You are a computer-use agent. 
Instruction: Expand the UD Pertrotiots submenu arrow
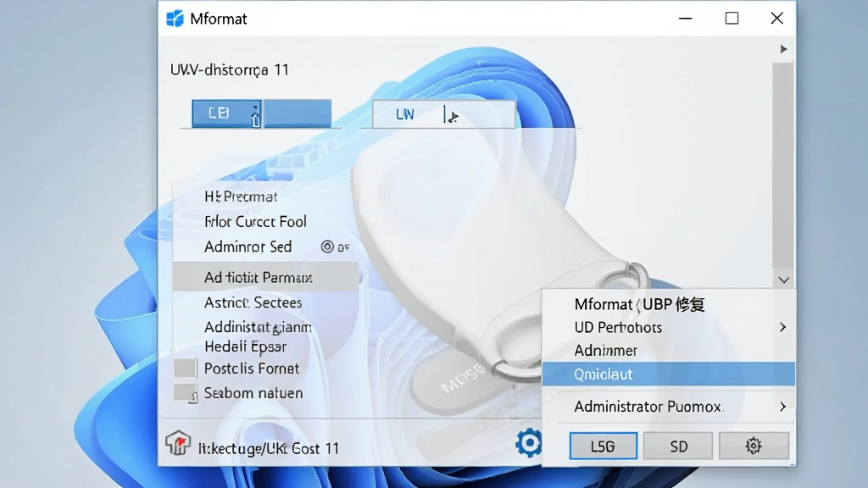point(782,328)
